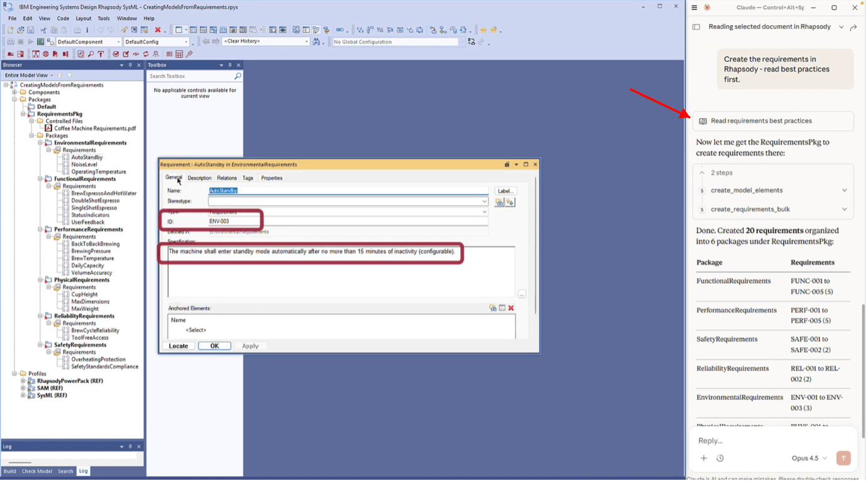Image resolution: width=868 pixels, height=481 pixels.
Task: Click the Cut scissors toolbar icon
Action: point(43,30)
